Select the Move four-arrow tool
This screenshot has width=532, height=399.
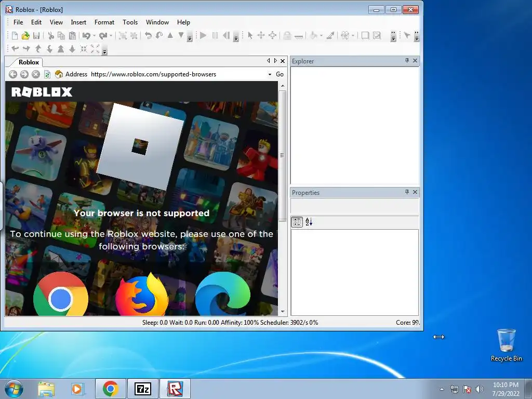tap(261, 35)
